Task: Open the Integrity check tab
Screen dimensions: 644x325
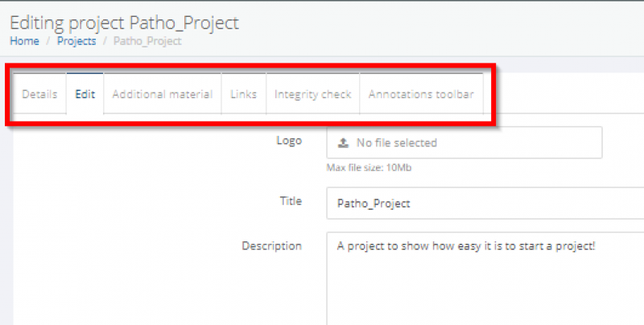Action: [312, 94]
